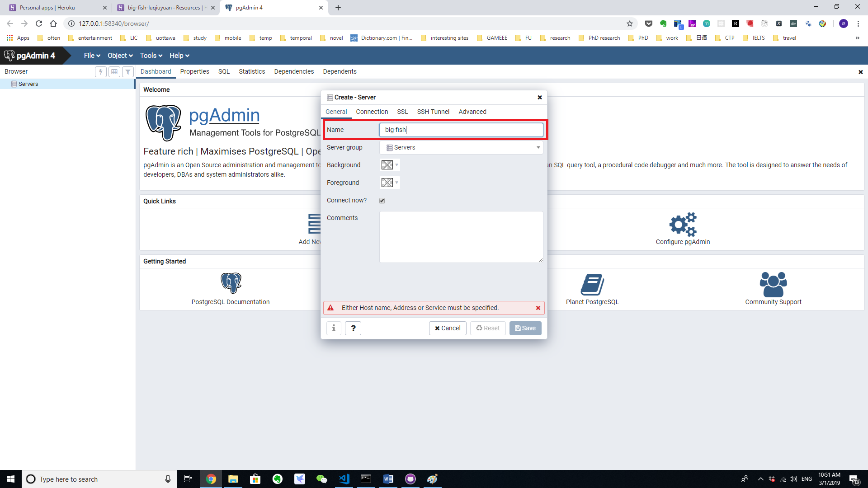Dismiss the host name error message
The width and height of the screenshot is (868, 488).
[538, 308]
